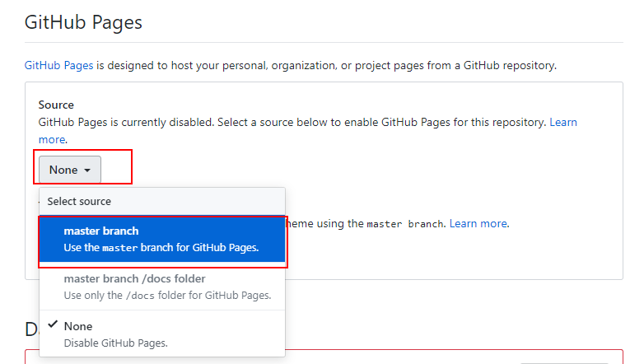Image resolution: width=630 pixels, height=364 pixels.
Task: Click 'Use the master branch for GitHub Pages.' text
Action: 161,248
